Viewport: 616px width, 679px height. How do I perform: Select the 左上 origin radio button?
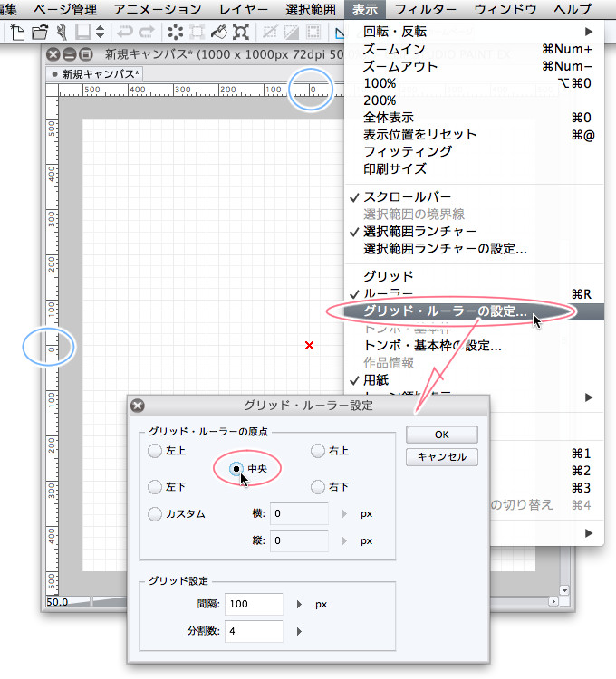coord(155,451)
